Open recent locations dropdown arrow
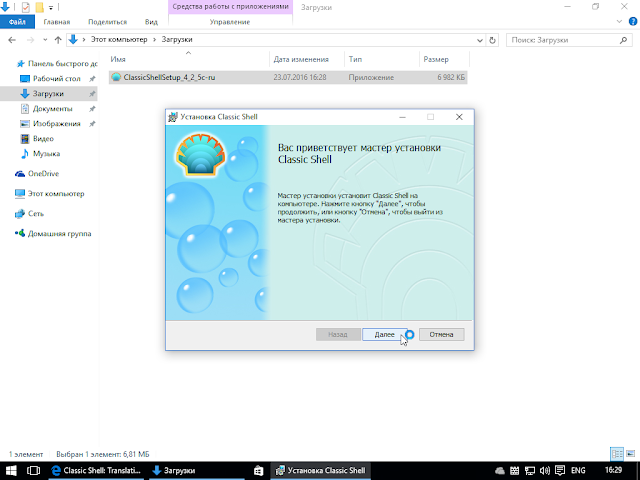The image size is (640, 480). click(45, 40)
